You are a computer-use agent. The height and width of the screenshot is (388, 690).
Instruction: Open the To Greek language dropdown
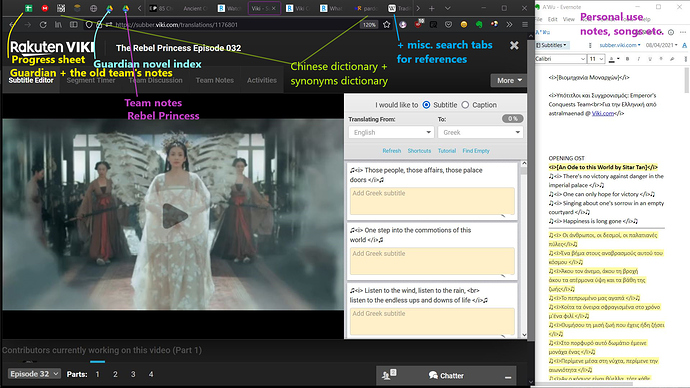[x=481, y=132]
